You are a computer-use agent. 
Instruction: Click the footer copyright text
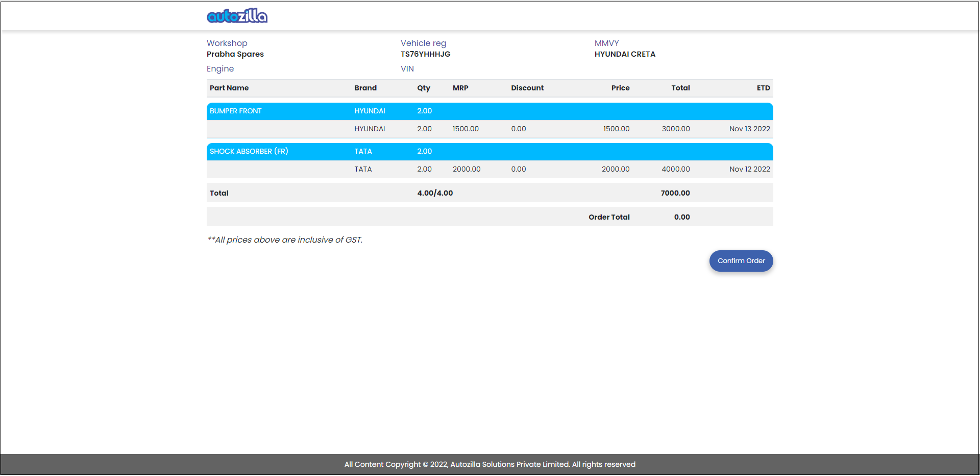click(490, 465)
